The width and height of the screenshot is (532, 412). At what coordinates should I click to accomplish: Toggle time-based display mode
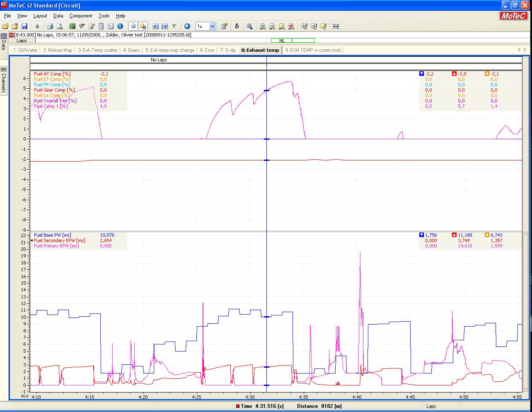133,26
